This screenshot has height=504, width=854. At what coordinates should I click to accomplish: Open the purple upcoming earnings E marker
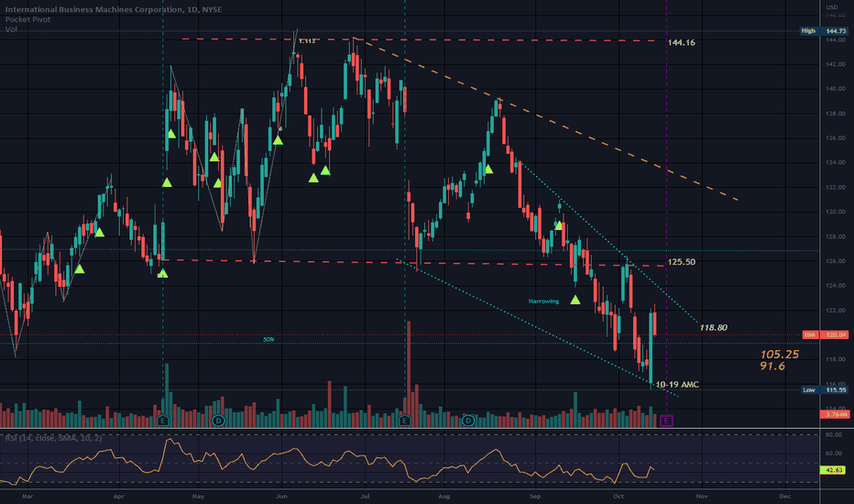coord(666,421)
